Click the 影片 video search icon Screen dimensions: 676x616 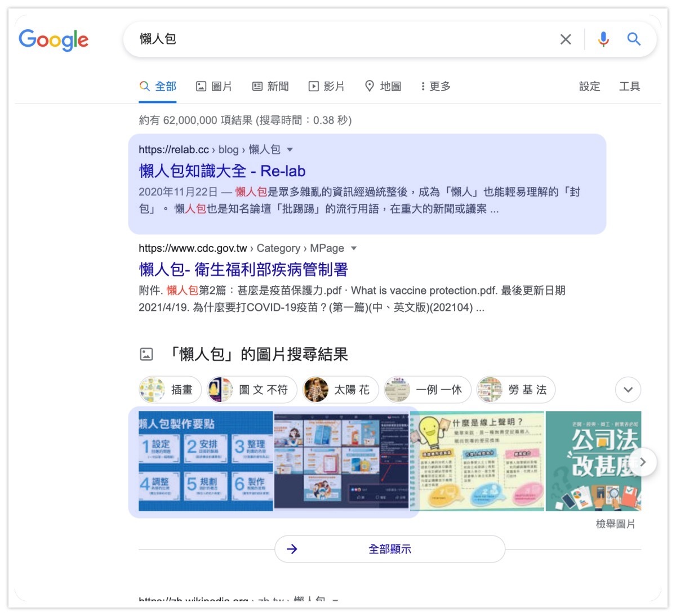(x=313, y=86)
